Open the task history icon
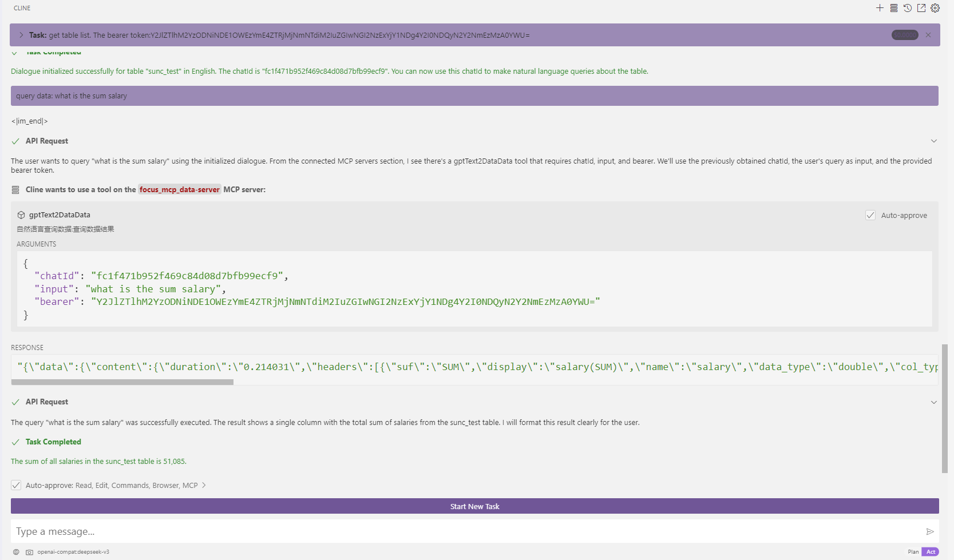Image resolution: width=954 pixels, height=560 pixels. coord(908,8)
